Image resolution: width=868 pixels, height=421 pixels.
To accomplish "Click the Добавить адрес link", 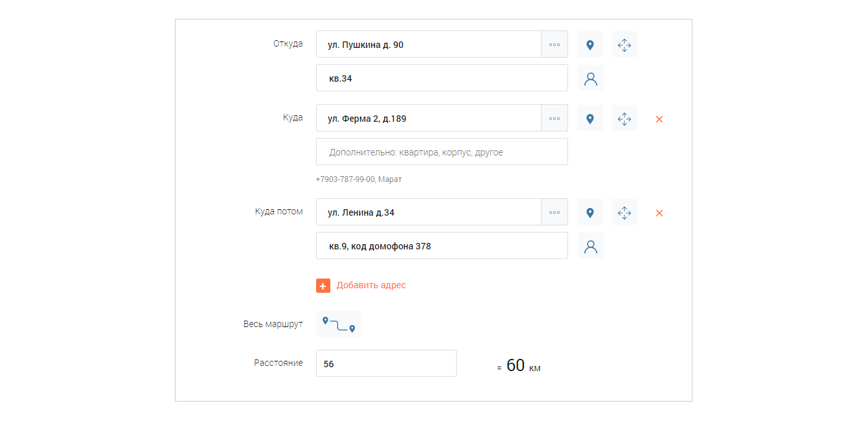I will [x=371, y=286].
